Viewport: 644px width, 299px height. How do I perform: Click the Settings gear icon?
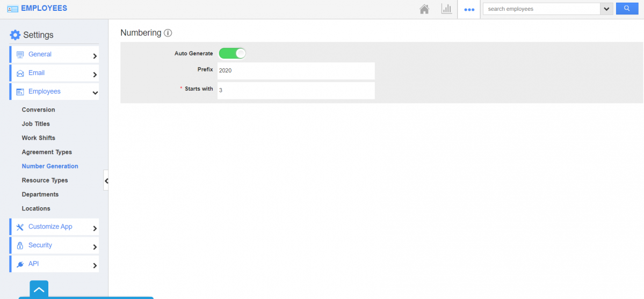pos(15,35)
